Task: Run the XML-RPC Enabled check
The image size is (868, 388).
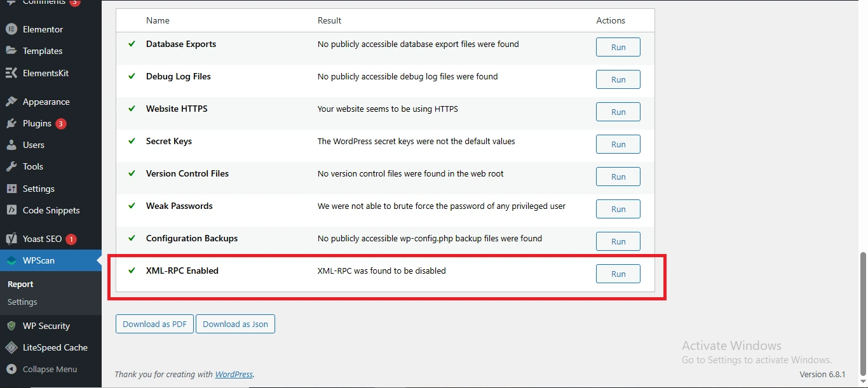Action: click(618, 274)
